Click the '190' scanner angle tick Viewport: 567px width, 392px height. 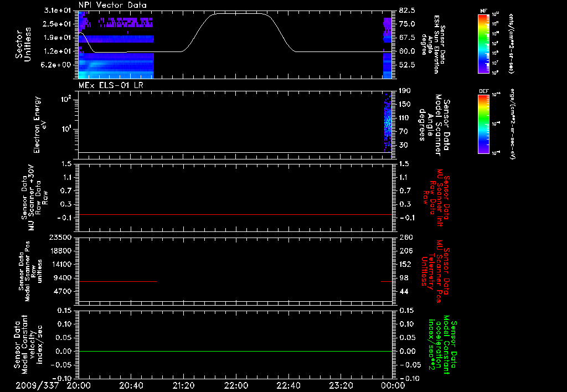(x=405, y=91)
